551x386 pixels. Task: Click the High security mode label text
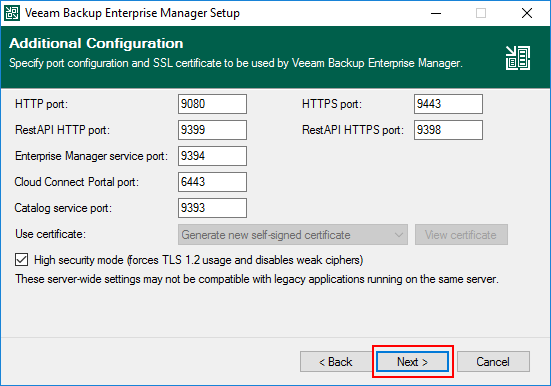[199, 260]
